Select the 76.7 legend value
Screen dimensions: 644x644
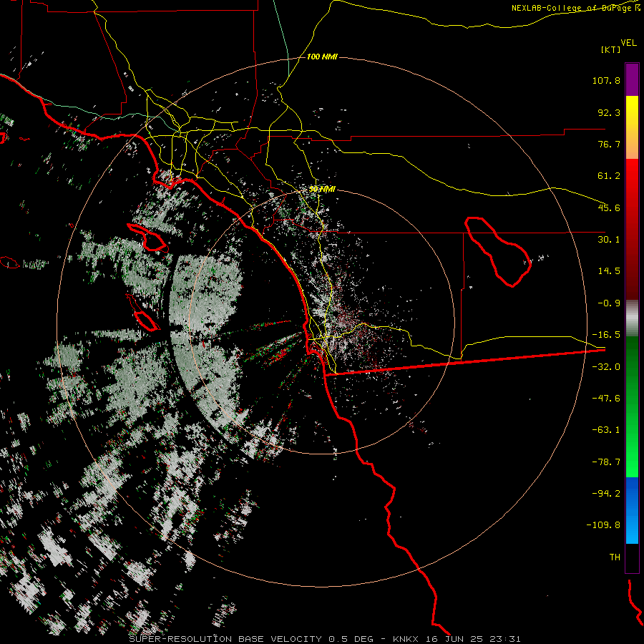[609, 144]
